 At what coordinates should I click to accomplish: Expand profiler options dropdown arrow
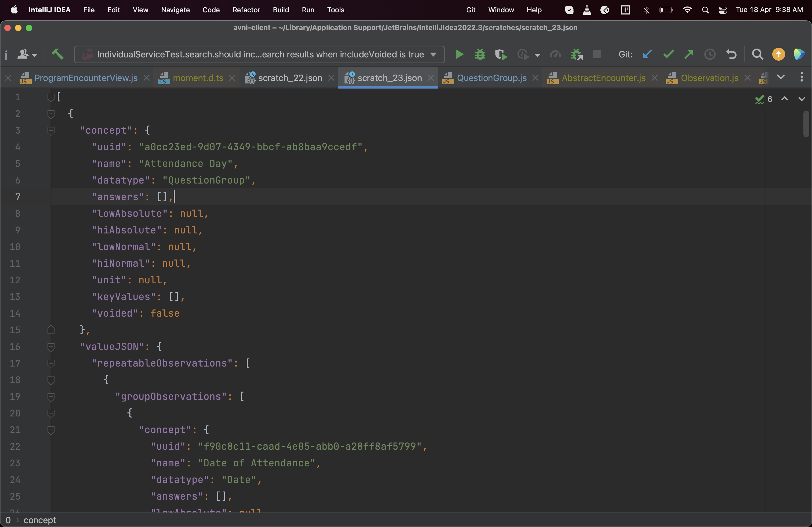click(537, 55)
